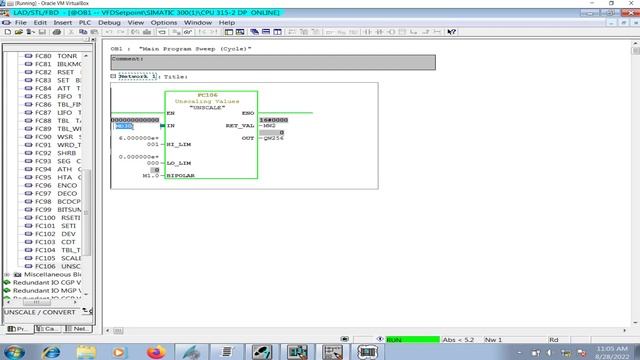Open Windows Explorer folder from the taskbar

[x=86, y=352]
